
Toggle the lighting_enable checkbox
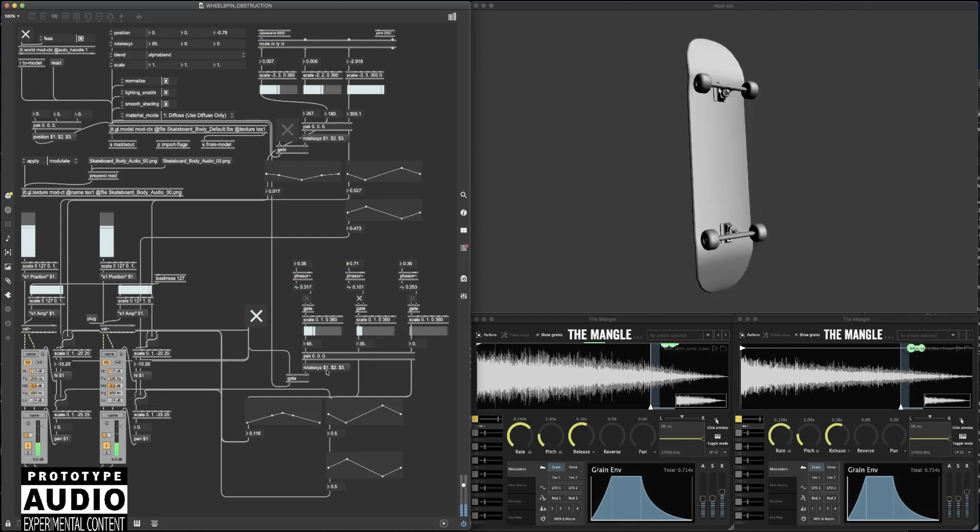pos(166,93)
